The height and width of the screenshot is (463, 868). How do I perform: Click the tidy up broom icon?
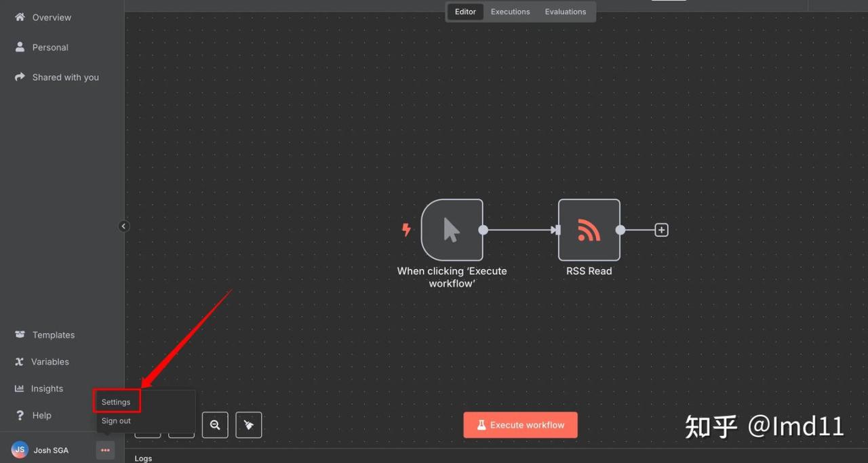pos(248,425)
